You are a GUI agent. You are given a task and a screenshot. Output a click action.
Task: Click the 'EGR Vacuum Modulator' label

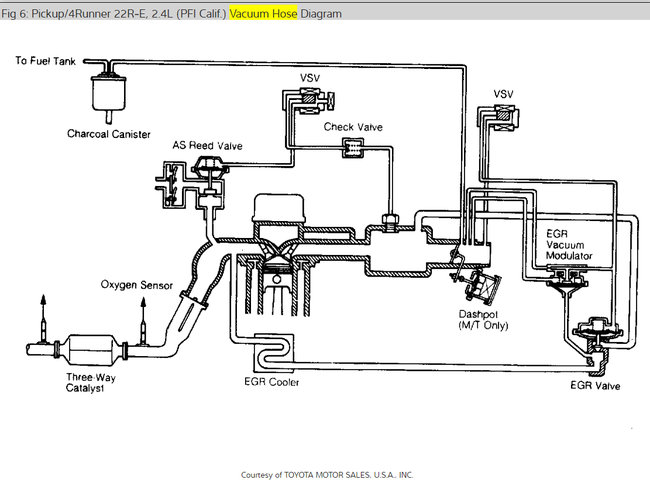click(569, 245)
